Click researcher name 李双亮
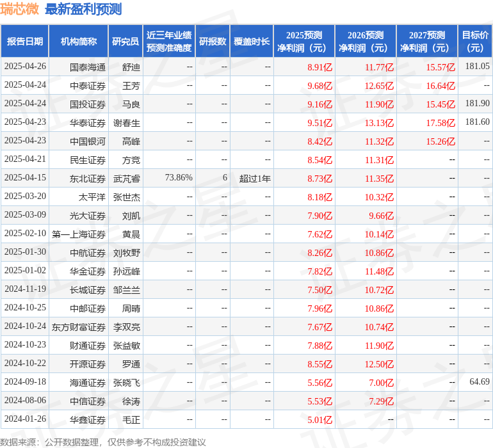Image resolution: width=493 pixels, height=448 pixels. coord(127,327)
